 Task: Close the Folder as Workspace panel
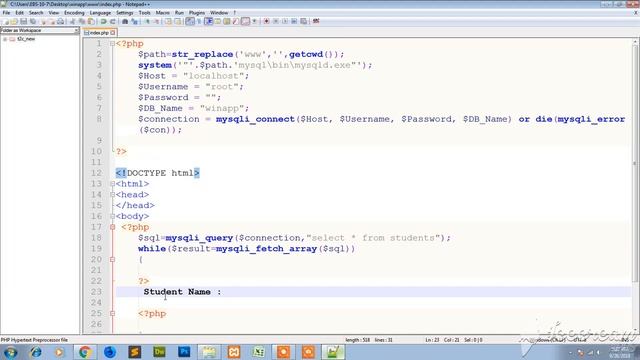click(x=76, y=31)
